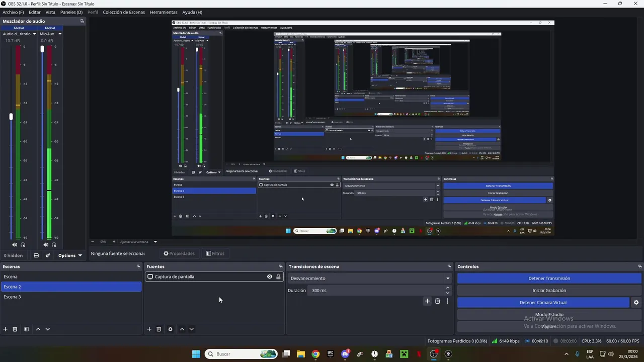Open Ajustes button in Controles
This screenshot has height=362, width=644.
[x=549, y=326]
